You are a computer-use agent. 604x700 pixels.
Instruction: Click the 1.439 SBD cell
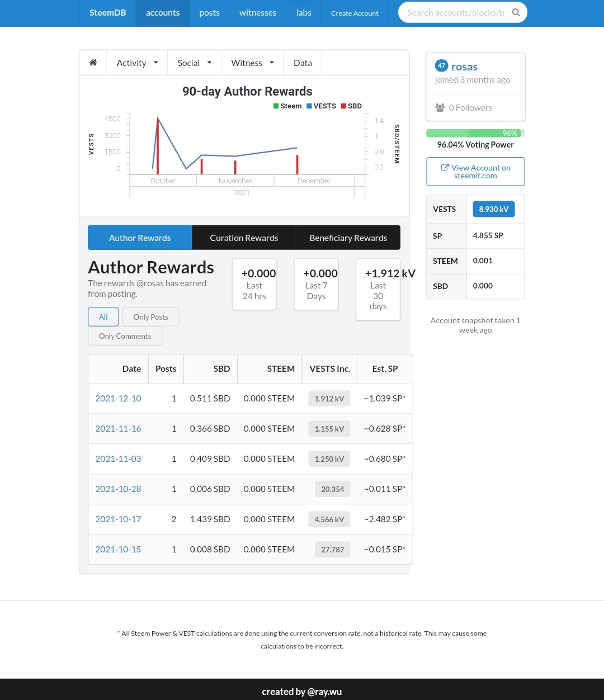tap(210, 519)
